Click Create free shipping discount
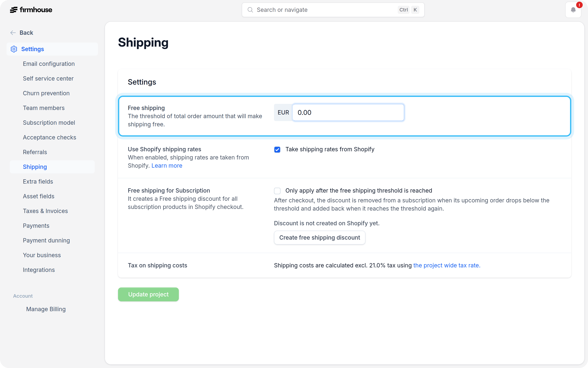 [x=320, y=238]
